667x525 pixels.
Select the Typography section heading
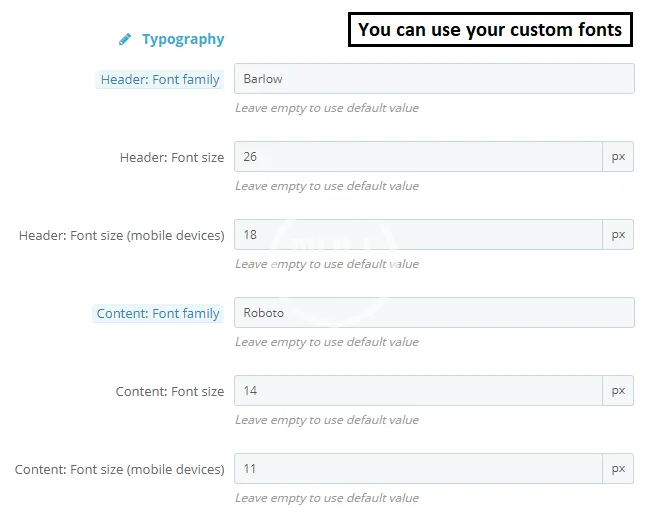pyautogui.click(x=183, y=40)
